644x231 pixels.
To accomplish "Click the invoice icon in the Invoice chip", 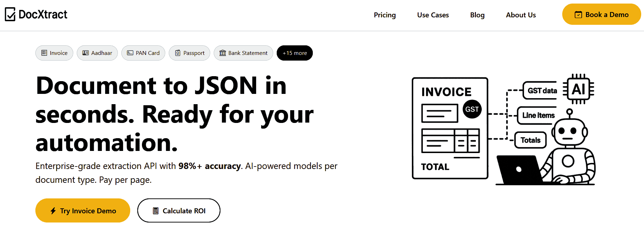I will click(x=44, y=53).
